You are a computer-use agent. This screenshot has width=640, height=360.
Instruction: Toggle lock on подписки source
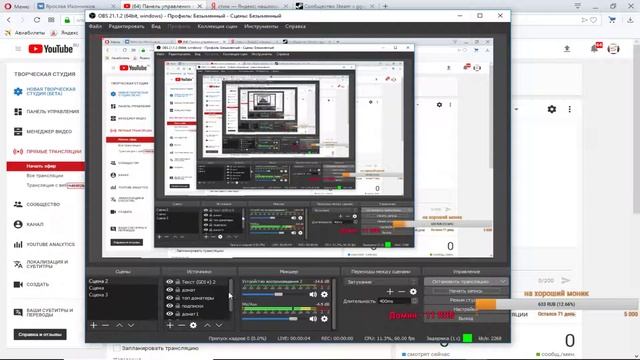(178, 306)
